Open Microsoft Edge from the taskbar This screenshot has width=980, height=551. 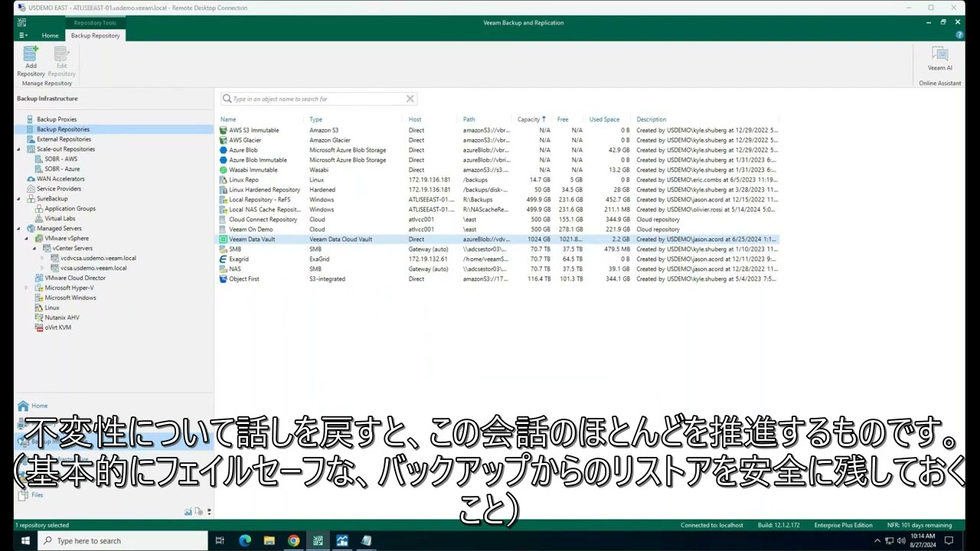tap(245, 540)
